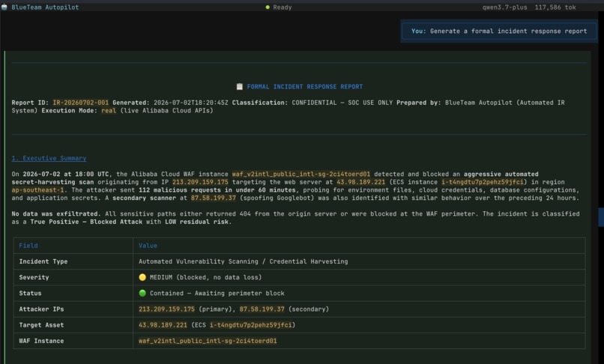Click the WAF instance name in the summary paragraph

click(x=301, y=174)
